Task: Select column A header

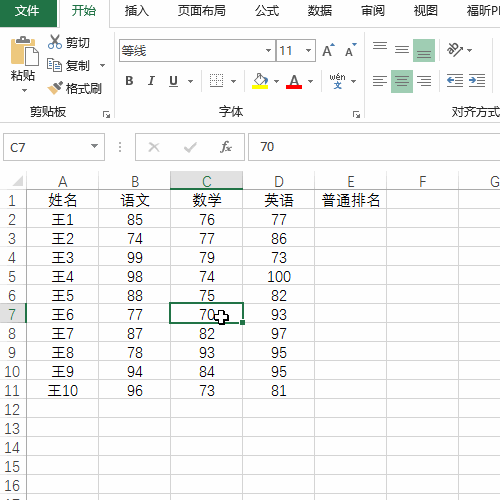Action: 63,181
